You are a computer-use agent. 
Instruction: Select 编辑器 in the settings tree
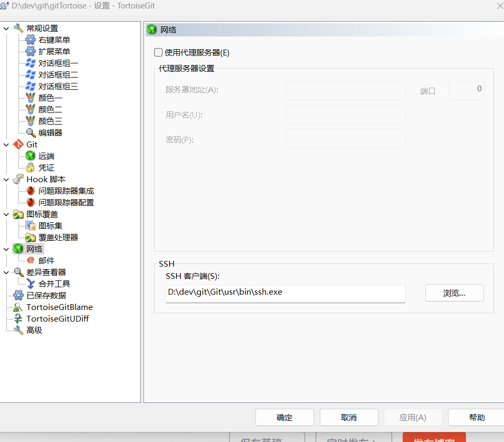[50, 133]
